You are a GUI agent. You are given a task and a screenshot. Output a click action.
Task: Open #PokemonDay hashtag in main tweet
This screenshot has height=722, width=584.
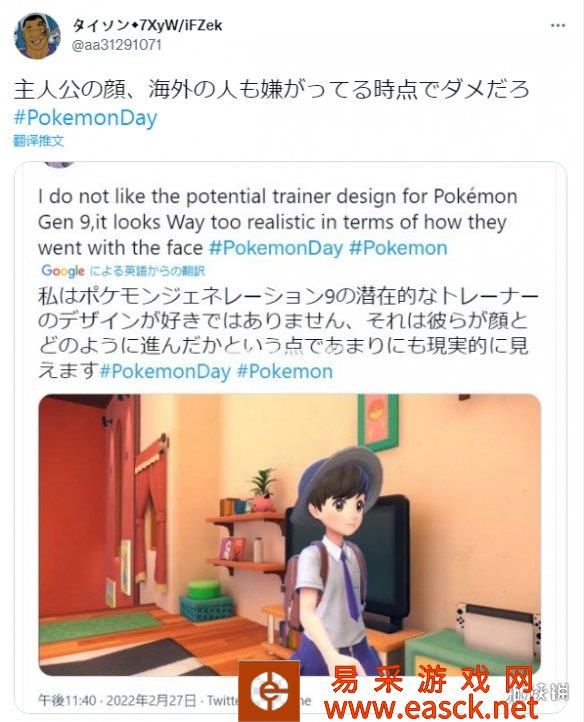[86, 117]
